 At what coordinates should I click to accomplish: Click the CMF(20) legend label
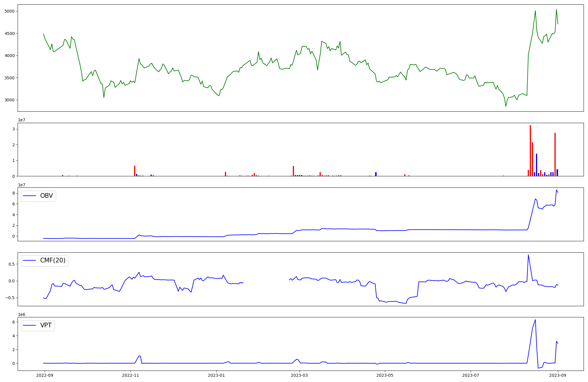pyautogui.click(x=53, y=261)
